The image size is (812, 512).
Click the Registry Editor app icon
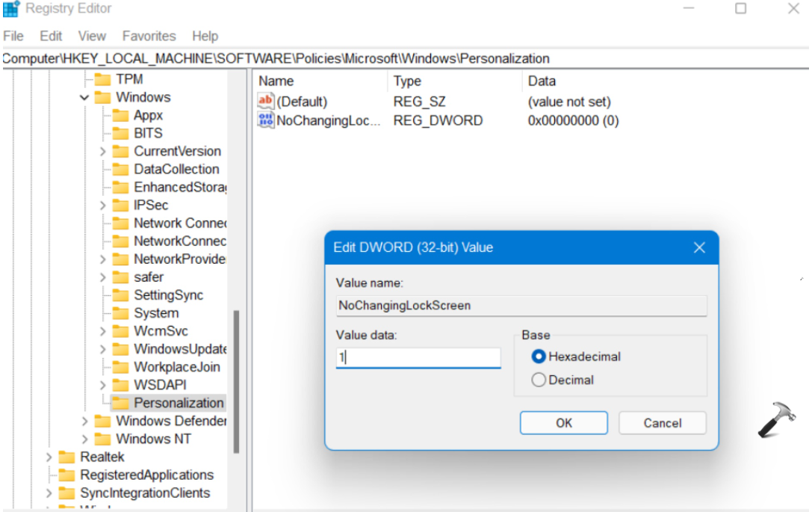11,9
